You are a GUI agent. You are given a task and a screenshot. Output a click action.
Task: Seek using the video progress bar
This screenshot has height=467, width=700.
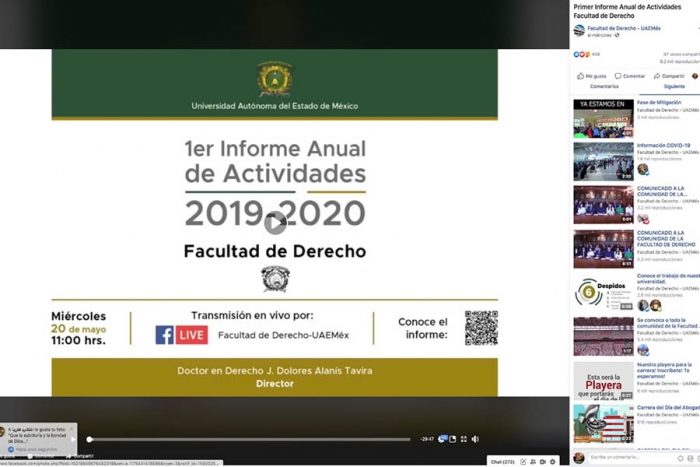[x=250, y=439]
